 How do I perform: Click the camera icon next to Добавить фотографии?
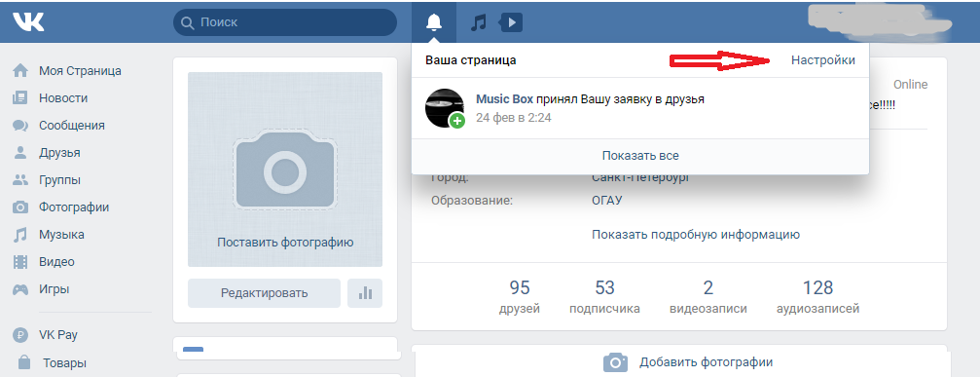(x=616, y=362)
